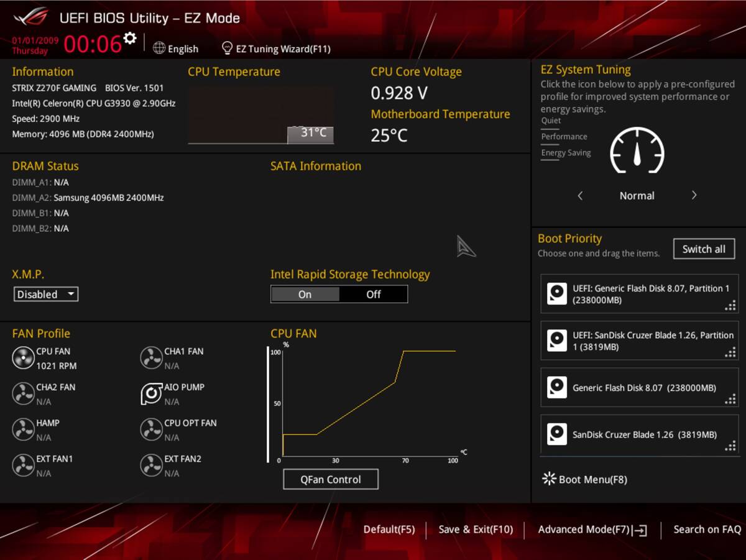Click drag handle on Generic Flash Disk 8.07 entry

(x=730, y=400)
